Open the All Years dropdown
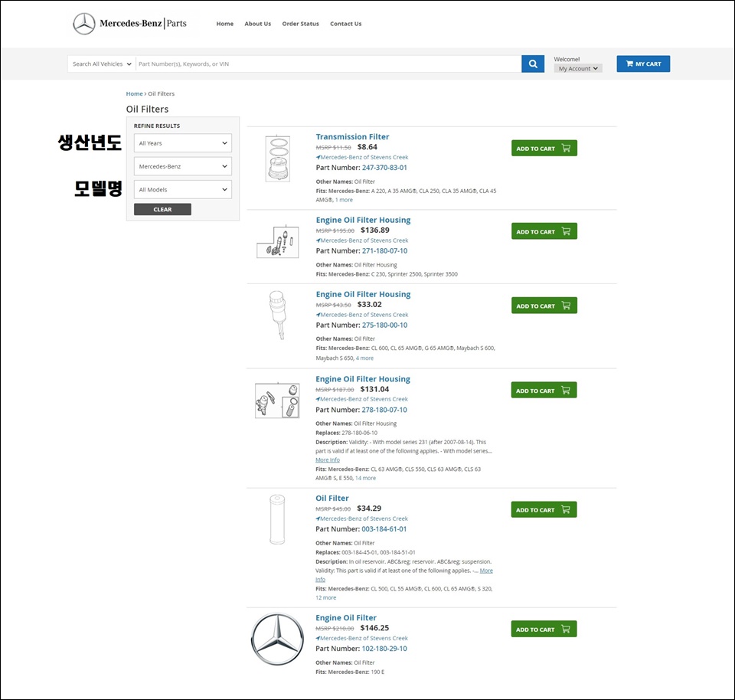Image resolution: width=735 pixels, height=700 pixels. click(183, 143)
